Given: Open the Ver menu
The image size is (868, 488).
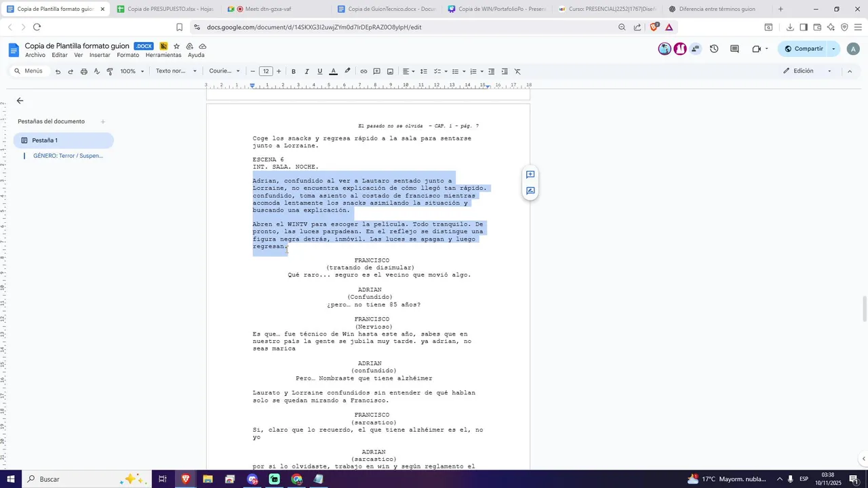Looking at the screenshot, I should [79, 55].
